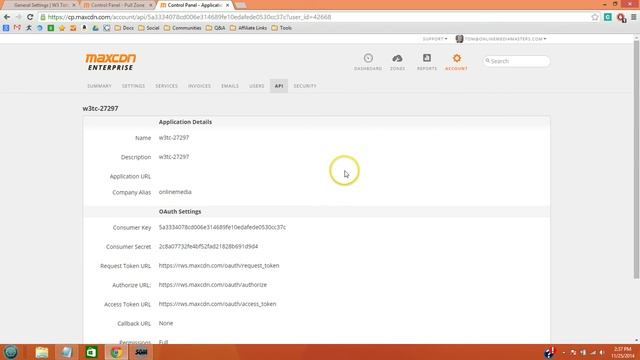This screenshot has height=360, width=640.
Task: Open the Gmail bookmark icon
Action: [x=17, y=28]
